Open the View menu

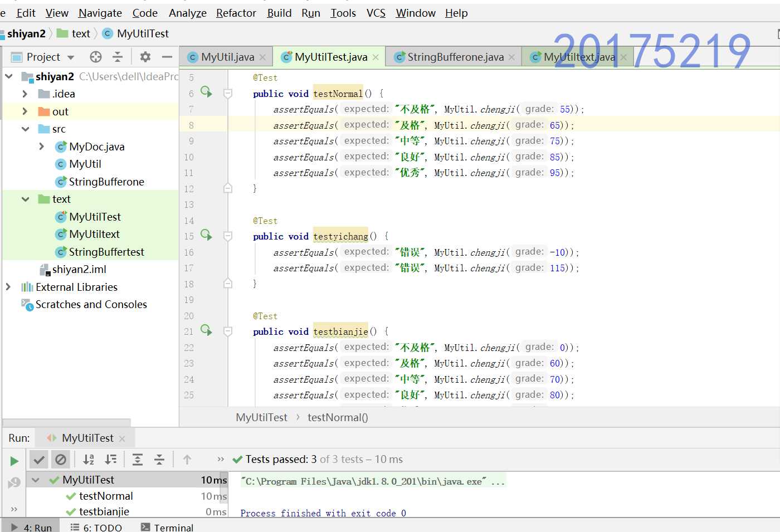57,13
